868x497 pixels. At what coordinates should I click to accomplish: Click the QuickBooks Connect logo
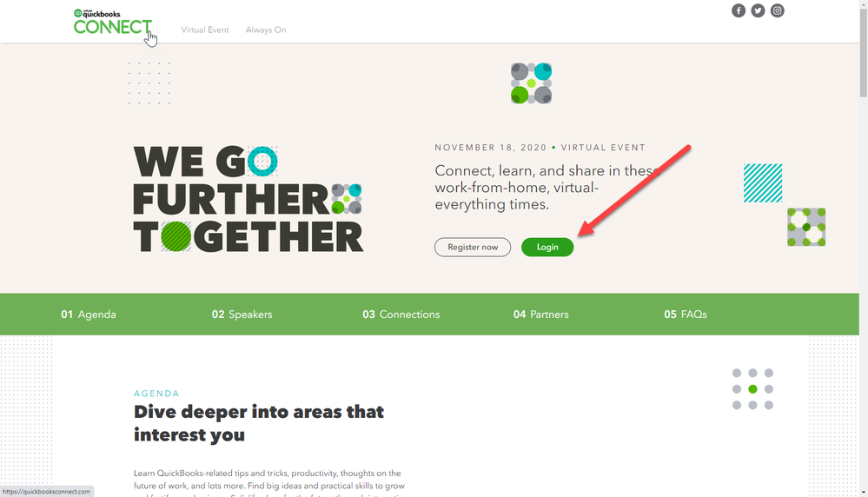[112, 22]
